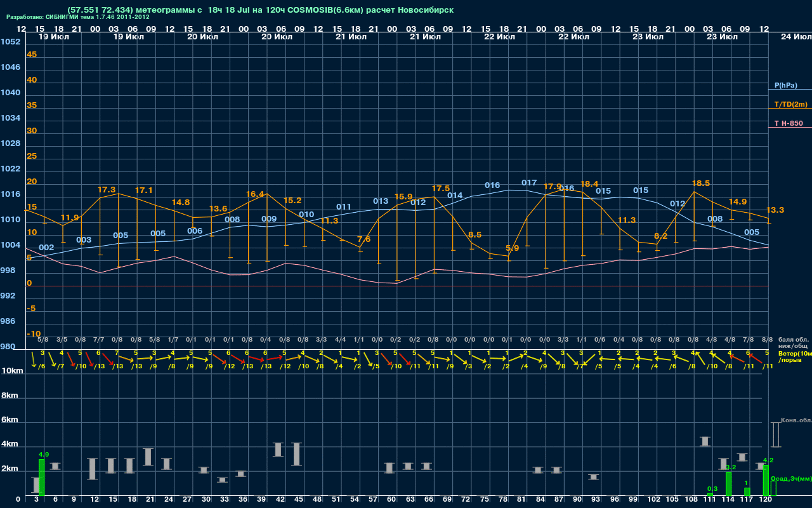Click the 17.5 temperature value

[441, 189]
